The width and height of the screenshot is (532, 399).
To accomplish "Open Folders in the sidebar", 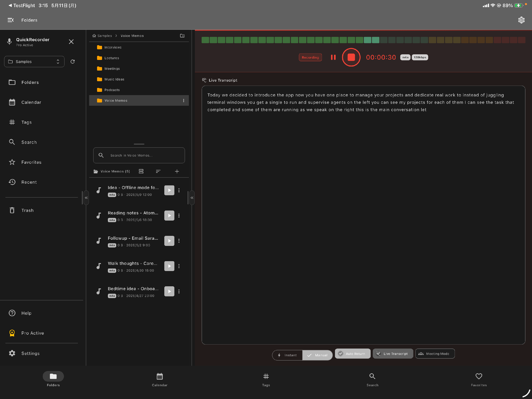I will (x=42, y=82).
